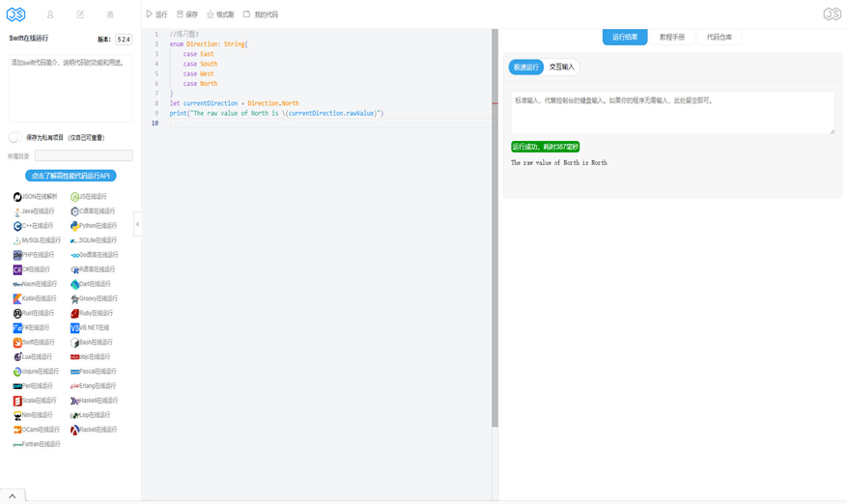Click output text 'The raw value of North is North'
This screenshot has height=504, width=847.
(x=559, y=162)
